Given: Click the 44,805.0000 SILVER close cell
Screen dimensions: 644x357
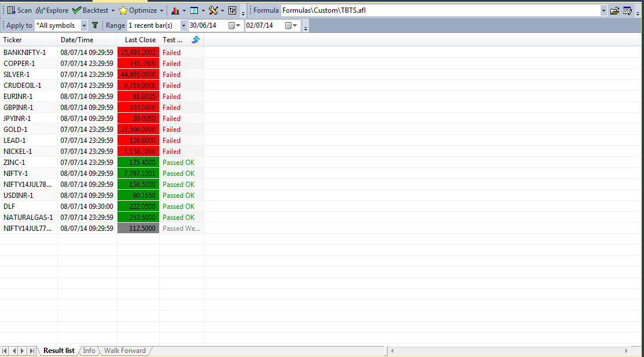Looking at the screenshot, I should [x=138, y=75].
